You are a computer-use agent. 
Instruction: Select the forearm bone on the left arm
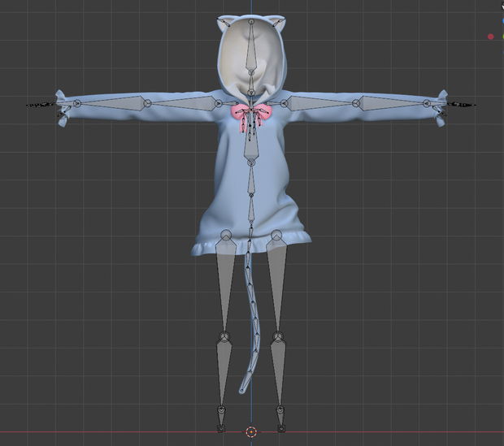111,103
